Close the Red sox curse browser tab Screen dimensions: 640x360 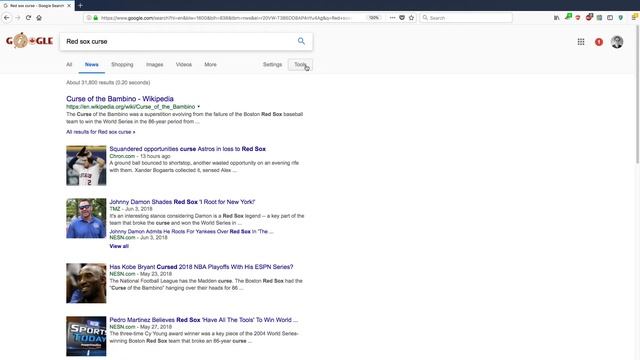pyautogui.click(x=69, y=6)
